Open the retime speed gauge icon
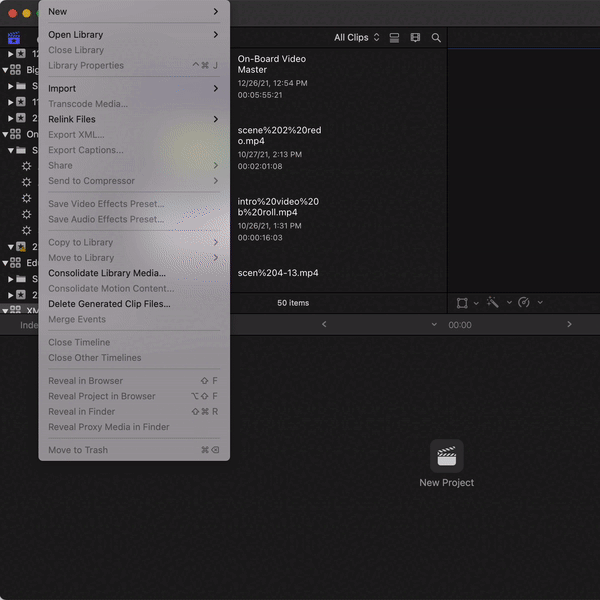 tap(524, 302)
